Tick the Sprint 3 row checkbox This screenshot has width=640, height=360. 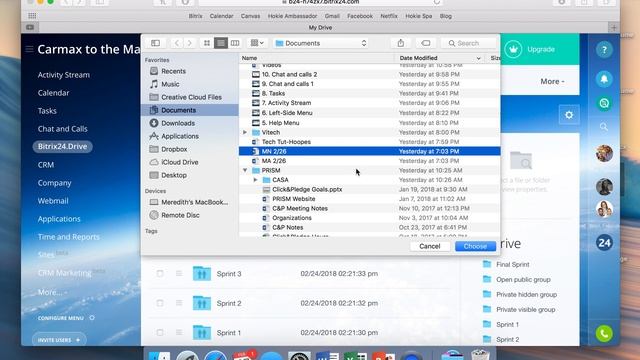point(160,273)
